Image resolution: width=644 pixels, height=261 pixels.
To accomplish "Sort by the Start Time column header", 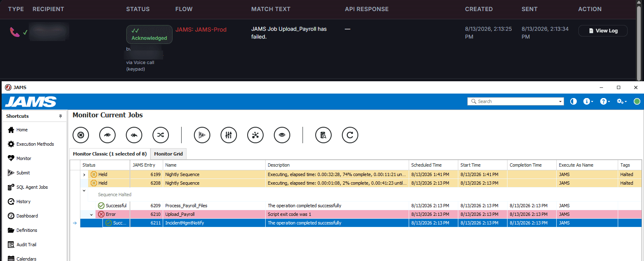I will (482, 165).
